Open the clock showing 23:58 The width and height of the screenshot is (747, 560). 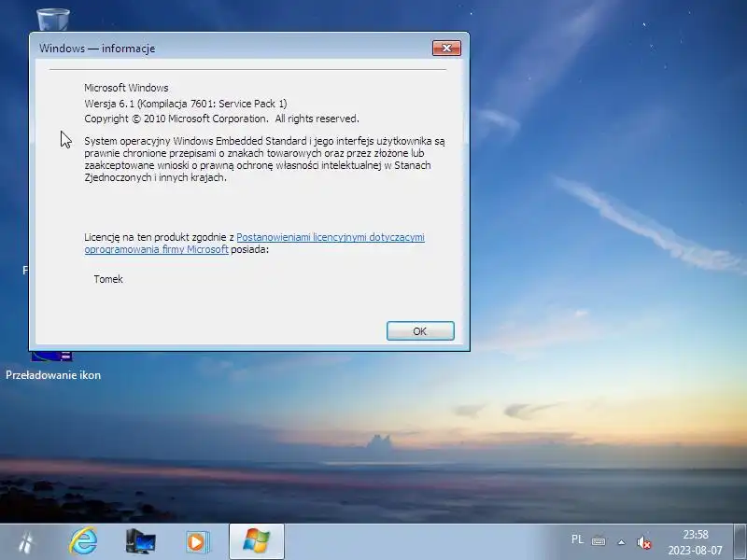695,542
